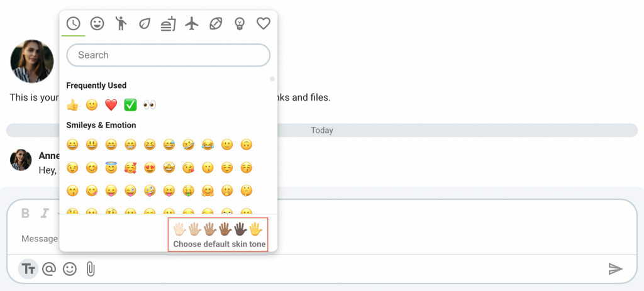Open the Activities football emoji category
This screenshot has width=644, height=291.
pyautogui.click(x=216, y=23)
